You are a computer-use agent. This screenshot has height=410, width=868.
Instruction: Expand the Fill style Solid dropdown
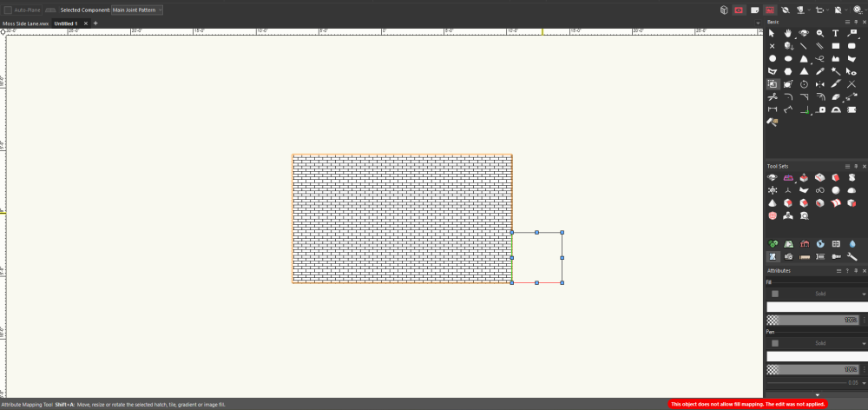tap(864, 294)
